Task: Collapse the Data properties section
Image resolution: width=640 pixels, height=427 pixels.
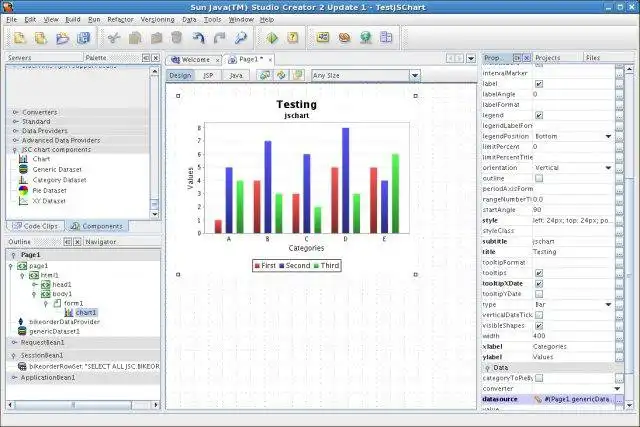Action: (487, 368)
